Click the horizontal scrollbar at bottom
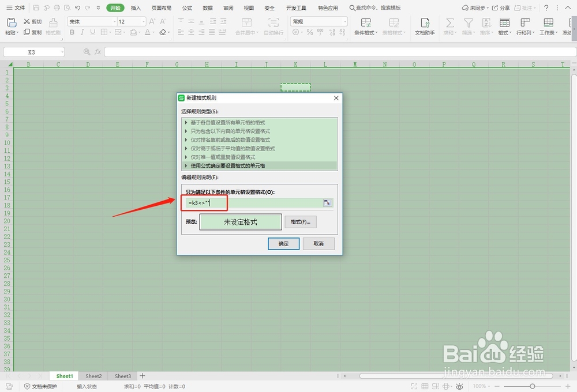Viewport: 577px width, 392px height. point(456,376)
